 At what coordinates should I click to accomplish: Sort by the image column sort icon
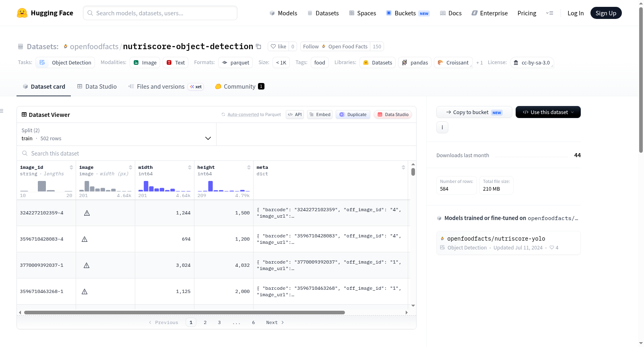pos(130,167)
